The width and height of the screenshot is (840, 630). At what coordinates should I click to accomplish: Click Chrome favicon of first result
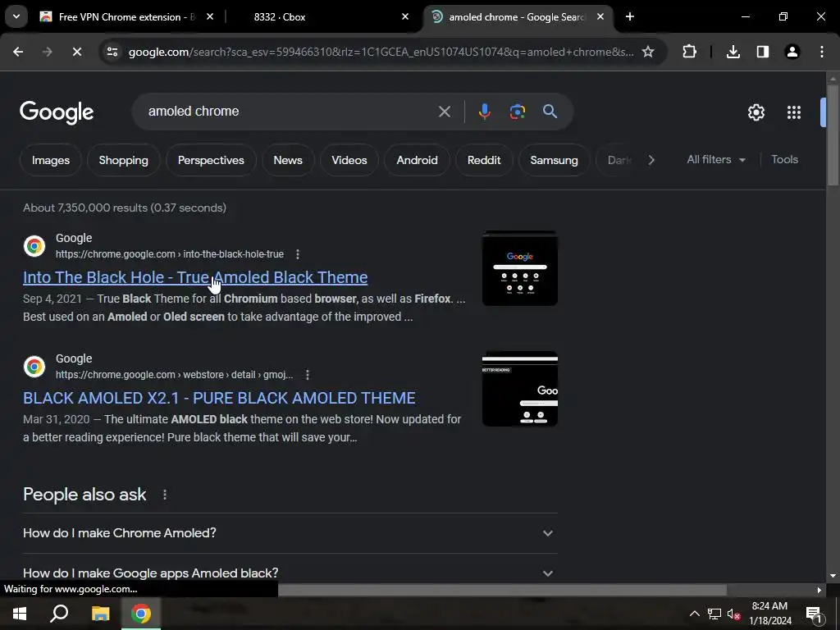(x=34, y=246)
